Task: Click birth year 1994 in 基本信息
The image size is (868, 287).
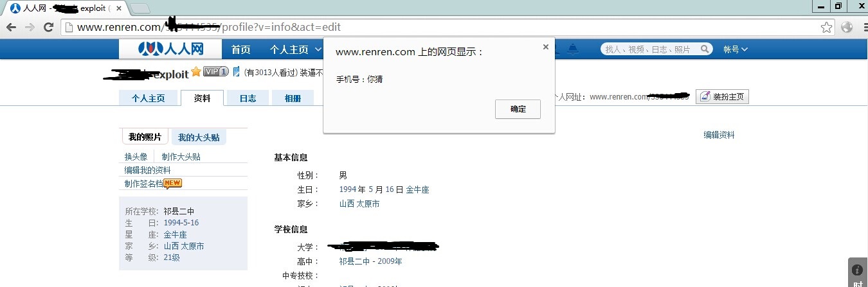Action: [x=347, y=189]
